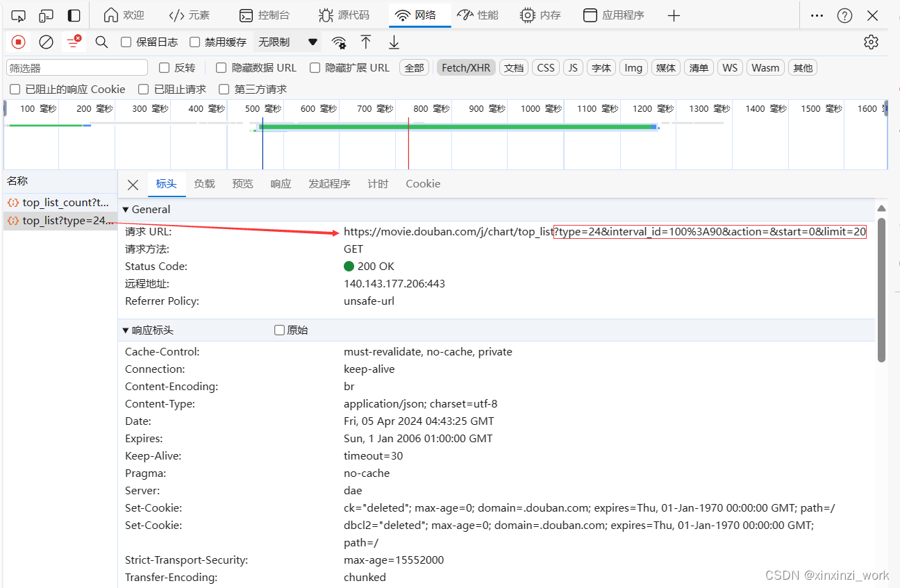Open network conditions wifi icon
Screen dimensions: 900x588
pos(339,42)
